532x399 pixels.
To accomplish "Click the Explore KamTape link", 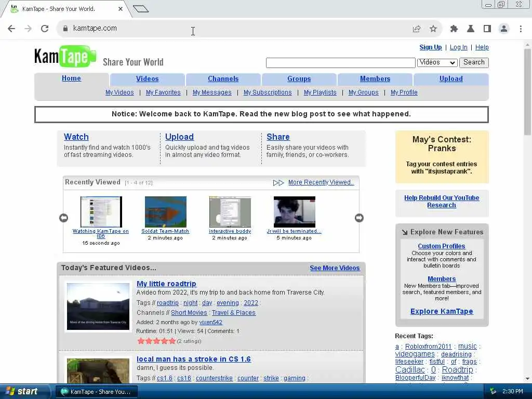I will (x=442, y=311).
